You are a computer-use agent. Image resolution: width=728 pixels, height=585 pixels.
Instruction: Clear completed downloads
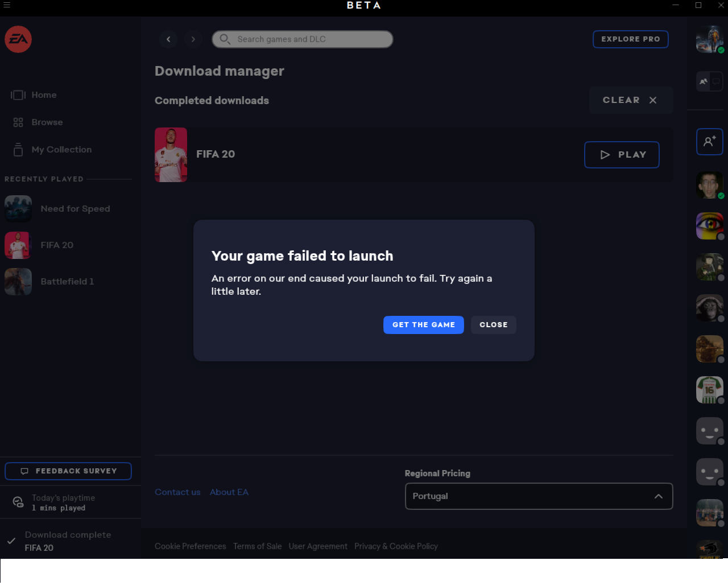631,100
